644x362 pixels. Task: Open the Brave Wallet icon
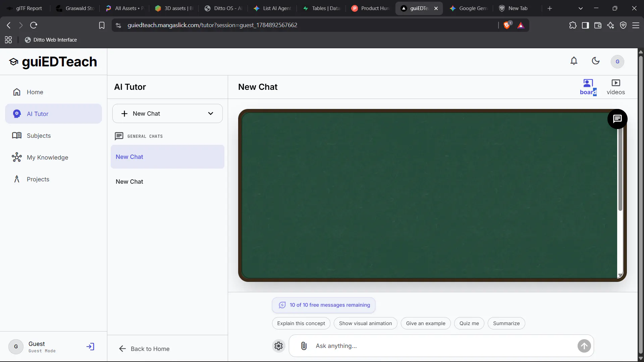(x=598, y=25)
